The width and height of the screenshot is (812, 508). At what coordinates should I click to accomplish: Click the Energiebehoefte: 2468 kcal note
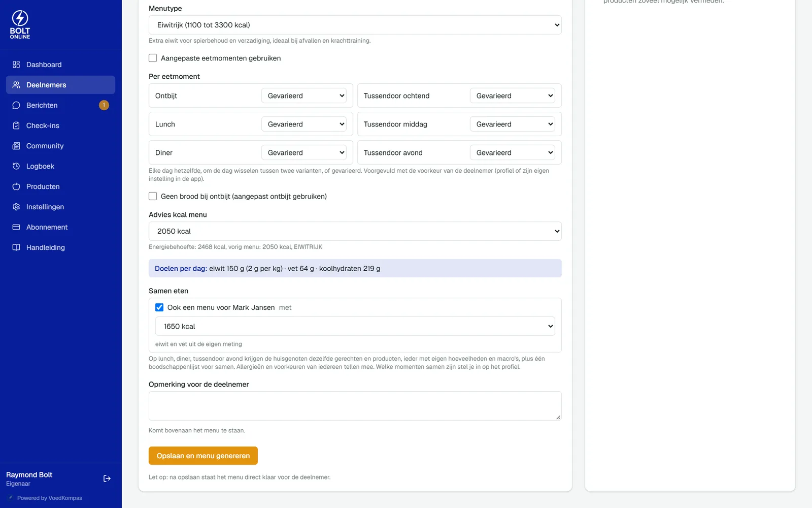point(235,247)
